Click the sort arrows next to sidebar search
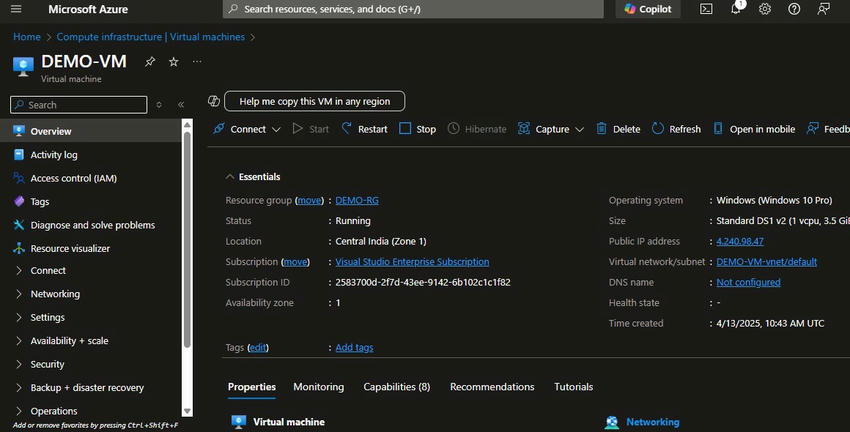Viewport: 850px width, 432px height. [x=159, y=105]
